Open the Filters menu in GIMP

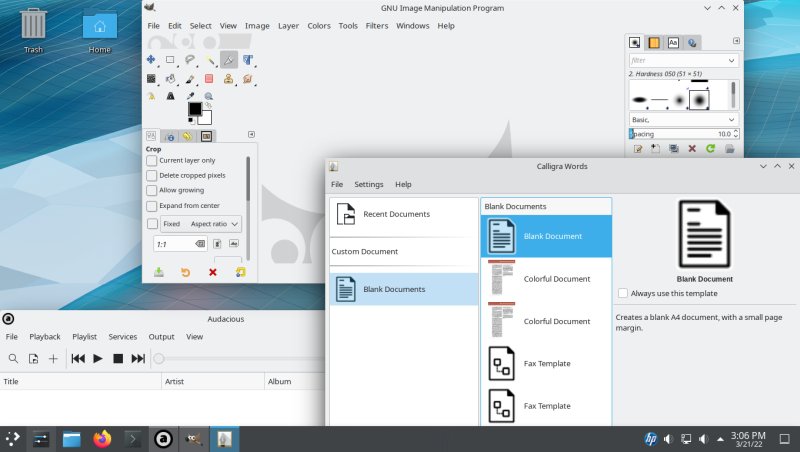377,26
